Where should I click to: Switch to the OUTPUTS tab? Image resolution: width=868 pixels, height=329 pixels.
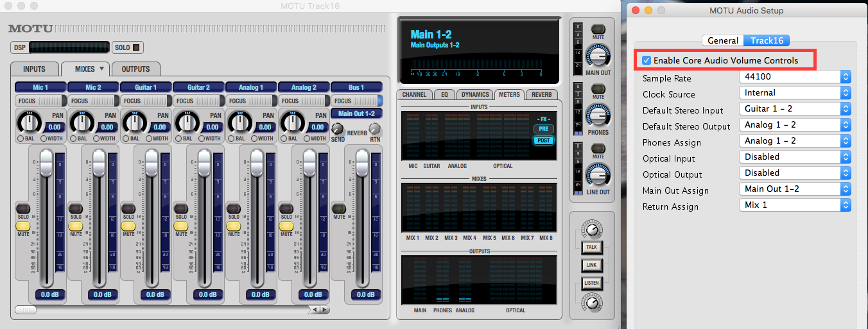coord(135,69)
